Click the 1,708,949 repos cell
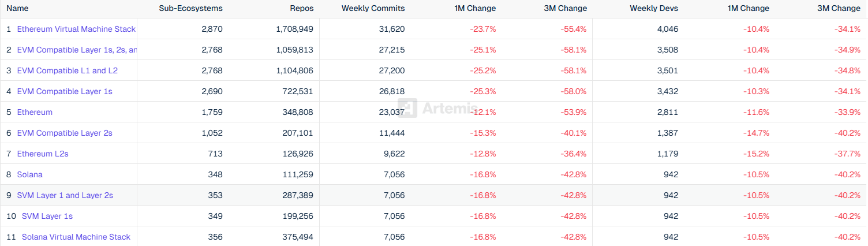Screen dimensions: 868x246 [294, 29]
